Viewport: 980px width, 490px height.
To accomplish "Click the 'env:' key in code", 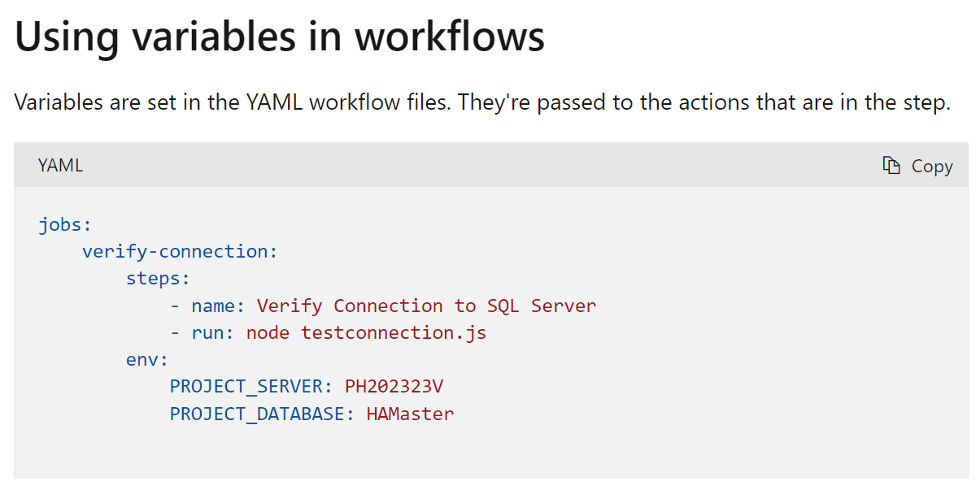I will point(146,360).
